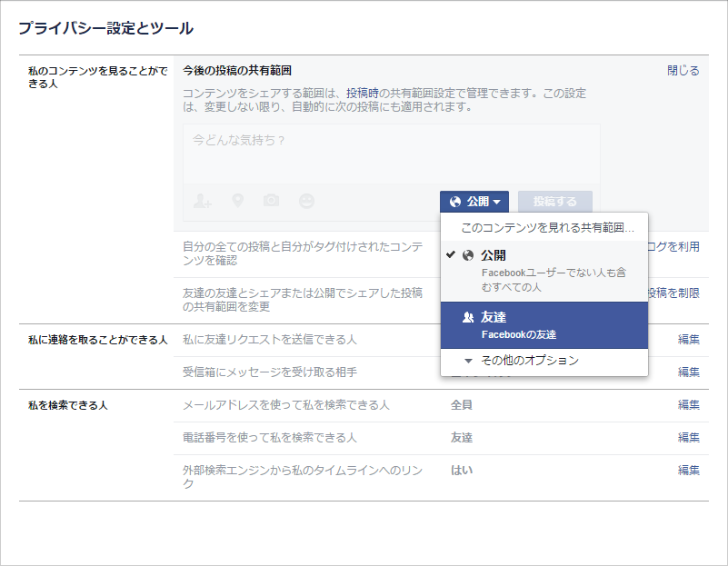728x566 pixels.
Task: Click 編集 next to 電話番号を使って私を検索できる人
Action: coord(688,438)
